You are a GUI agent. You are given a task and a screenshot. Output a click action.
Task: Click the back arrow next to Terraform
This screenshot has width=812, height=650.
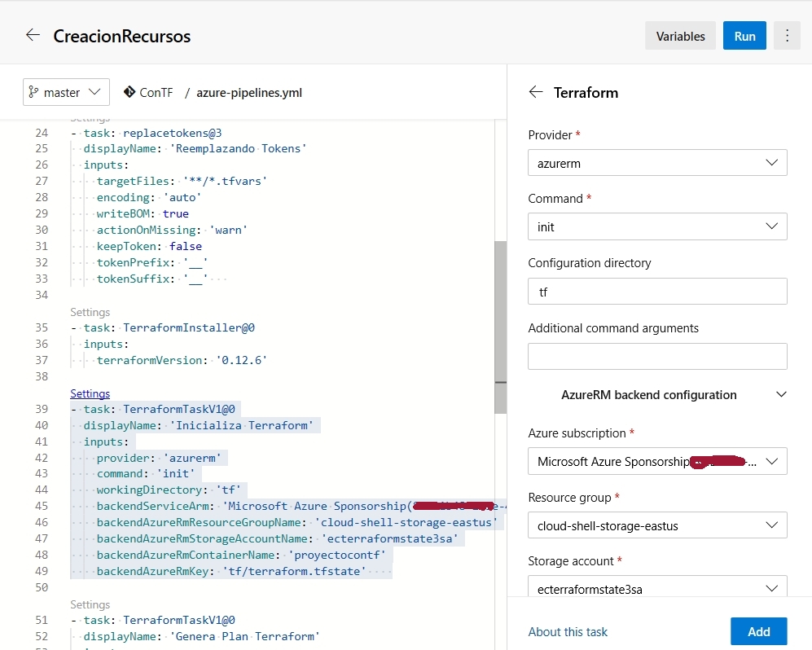point(536,92)
